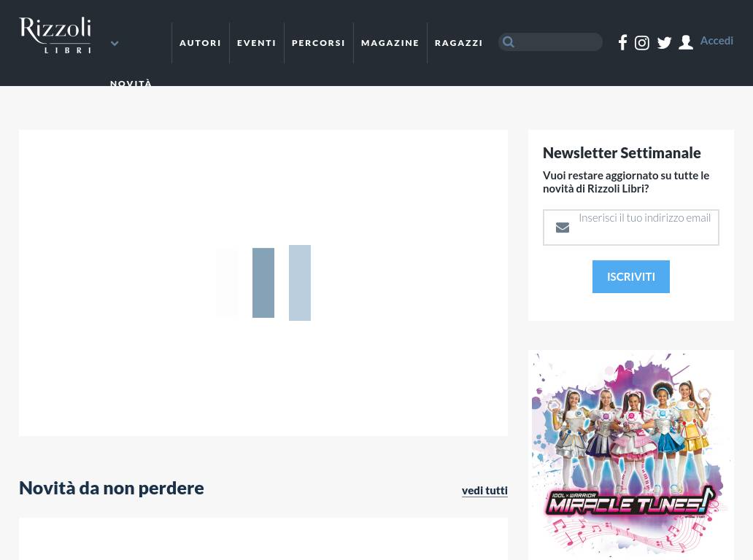This screenshot has width=753, height=560.
Task: Open the Instagram social icon
Action: (642, 43)
